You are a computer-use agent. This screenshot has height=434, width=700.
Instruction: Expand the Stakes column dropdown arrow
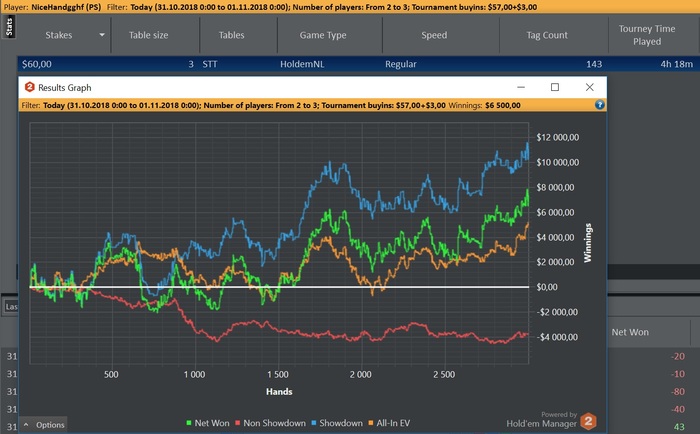click(102, 35)
